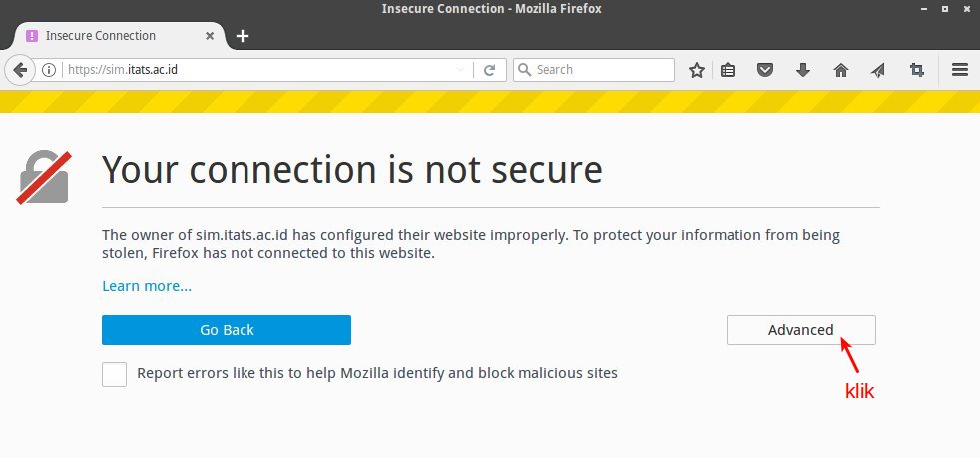
Task: Reload the page with refresh icon
Action: click(490, 70)
